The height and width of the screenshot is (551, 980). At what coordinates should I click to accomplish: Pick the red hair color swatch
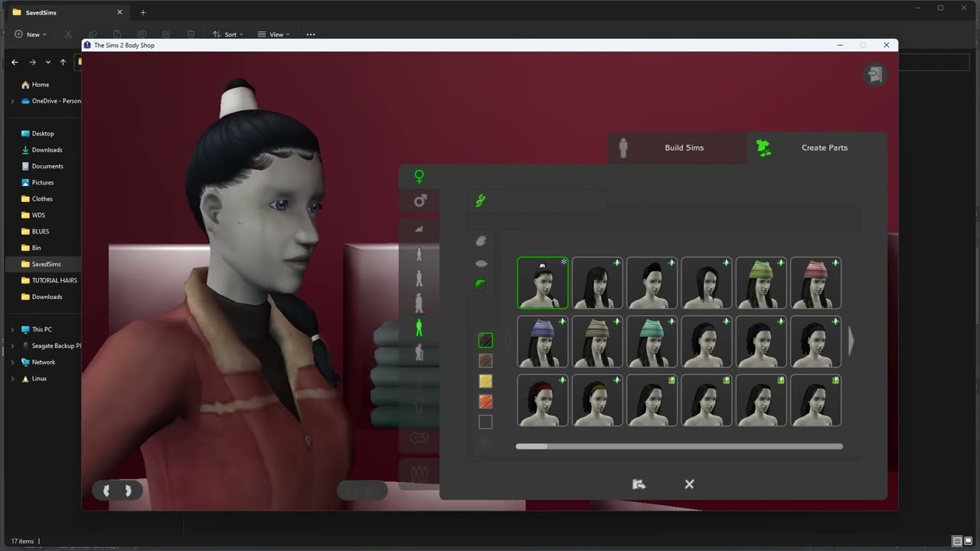485,401
